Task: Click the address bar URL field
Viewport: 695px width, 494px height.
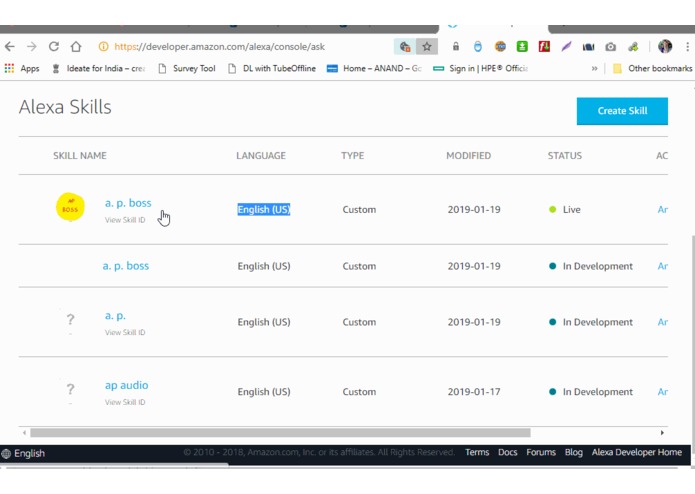Action: [x=219, y=47]
